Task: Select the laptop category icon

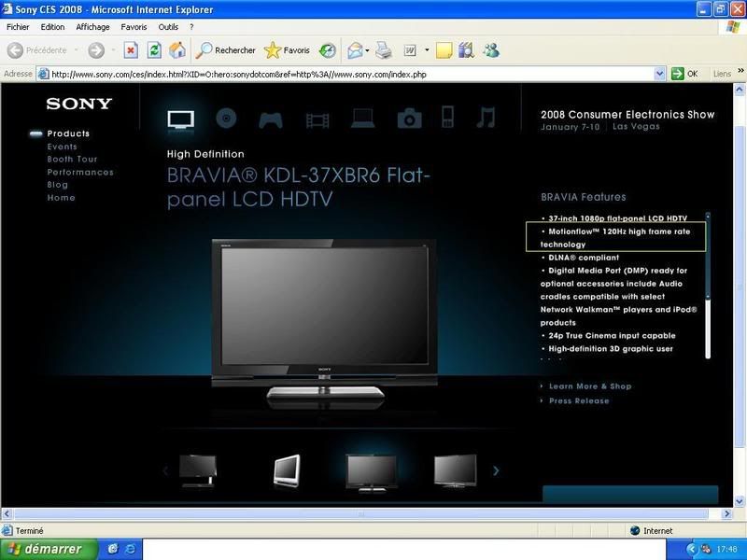Action: click(362, 119)
